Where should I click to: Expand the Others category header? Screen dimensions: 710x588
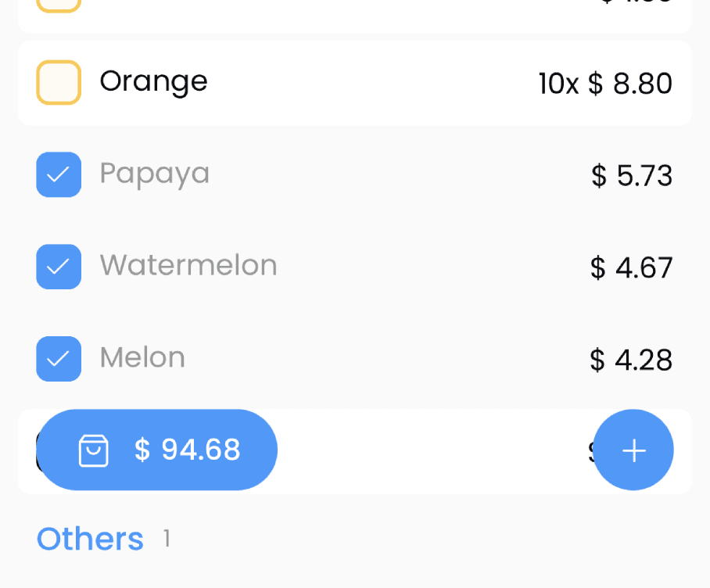(90, 539)
